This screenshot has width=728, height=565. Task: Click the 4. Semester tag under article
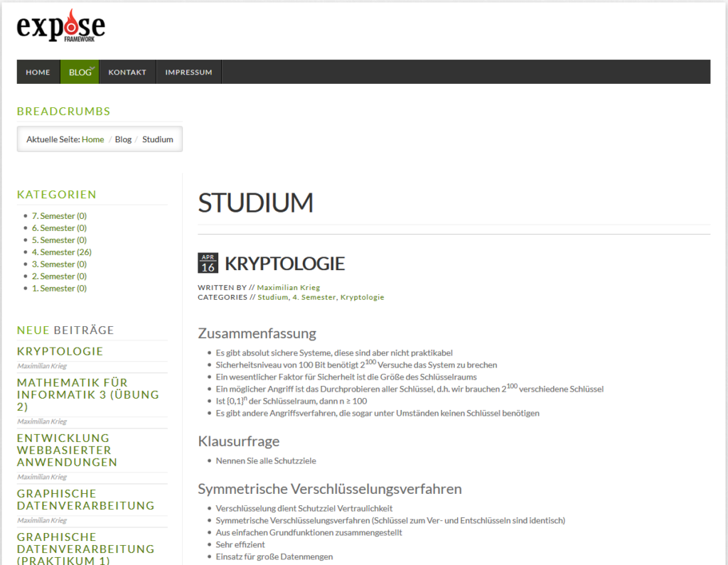point(314,298)
